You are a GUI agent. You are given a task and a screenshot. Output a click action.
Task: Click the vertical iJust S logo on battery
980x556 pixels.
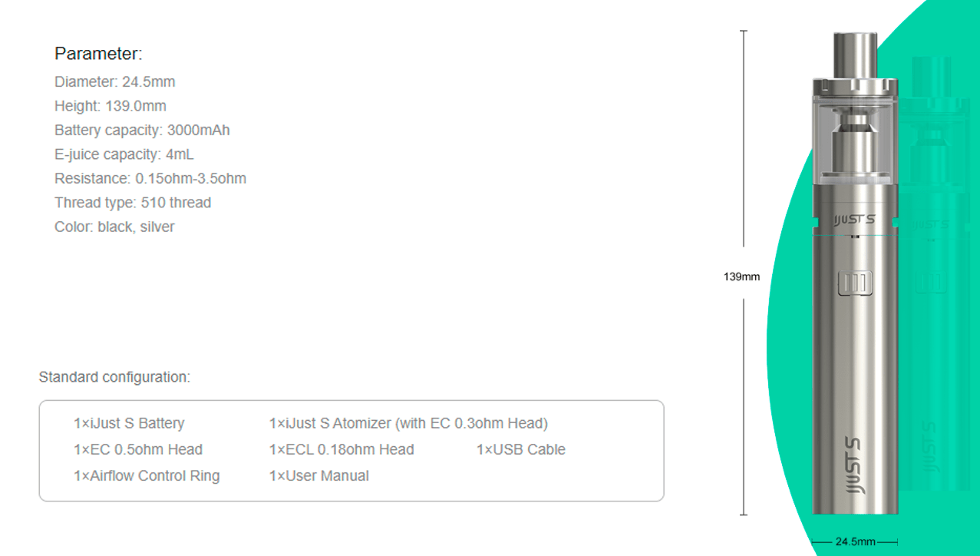(854, 466)
